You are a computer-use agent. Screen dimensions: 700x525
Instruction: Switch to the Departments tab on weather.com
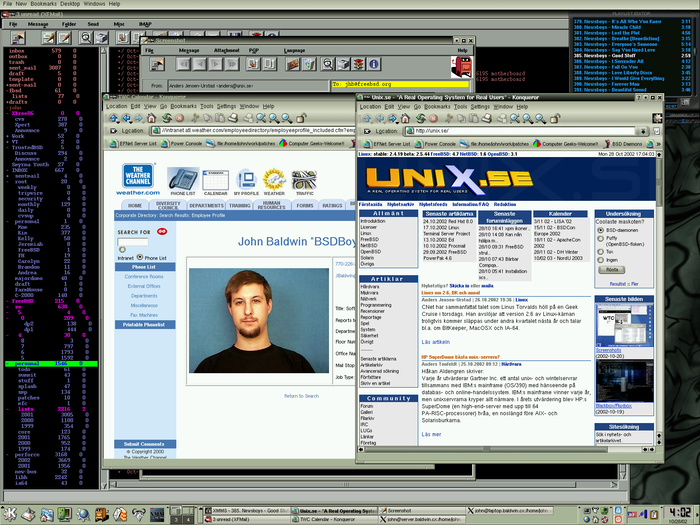(206, 205)
